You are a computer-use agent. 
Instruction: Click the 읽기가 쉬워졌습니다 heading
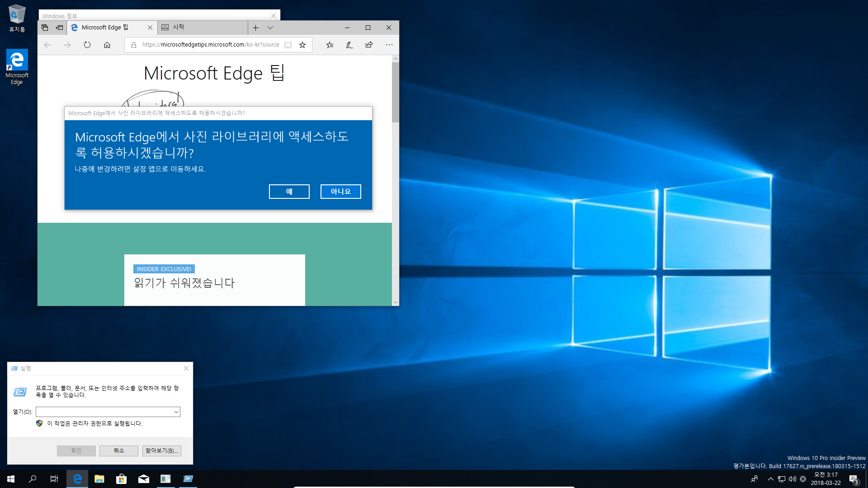coord(184,283)
